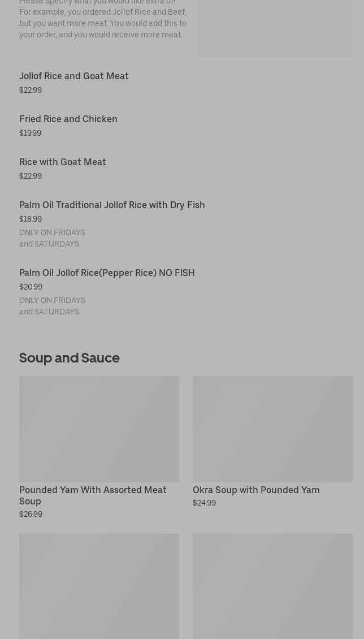Click the $19.99 Fried Rice price

click(x=31, y=133)
